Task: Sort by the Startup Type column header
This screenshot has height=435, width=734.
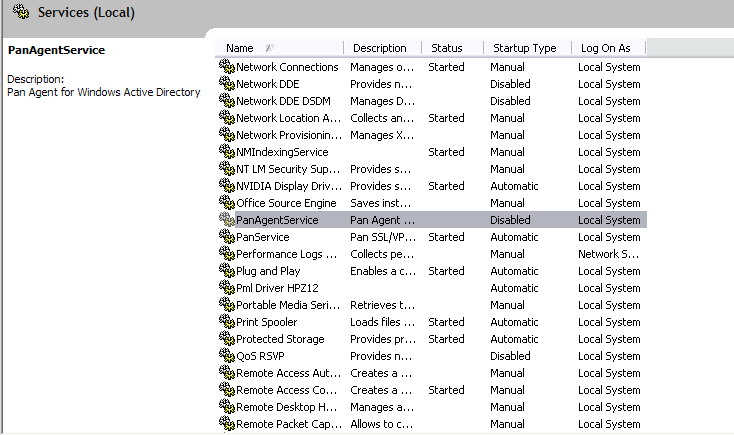Action: (524, 48)
